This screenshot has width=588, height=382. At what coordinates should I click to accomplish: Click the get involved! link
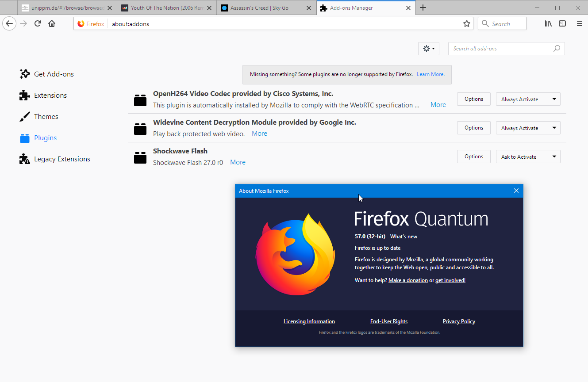(450, 280)
